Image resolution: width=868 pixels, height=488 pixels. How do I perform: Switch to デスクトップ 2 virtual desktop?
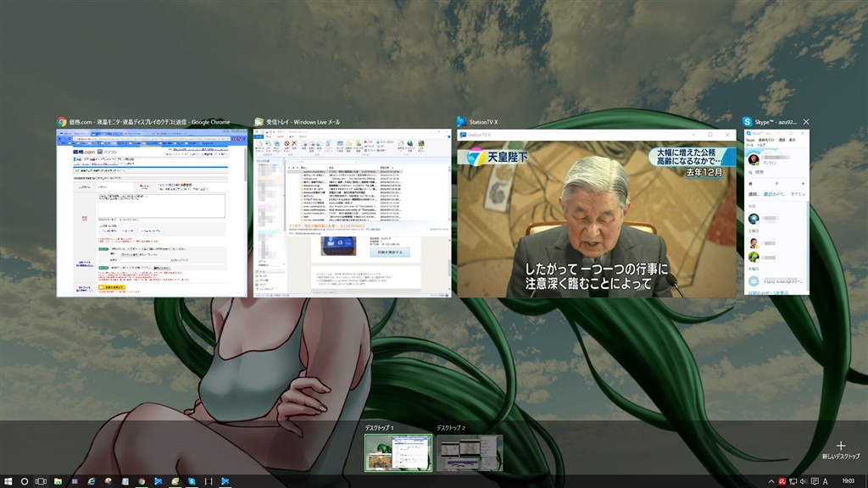[470, 453]
